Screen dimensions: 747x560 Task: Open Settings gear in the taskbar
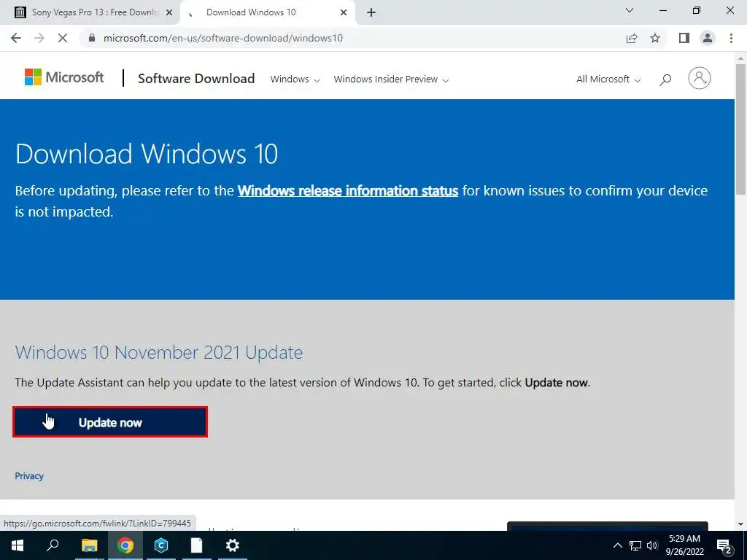(x=233, y=545)
